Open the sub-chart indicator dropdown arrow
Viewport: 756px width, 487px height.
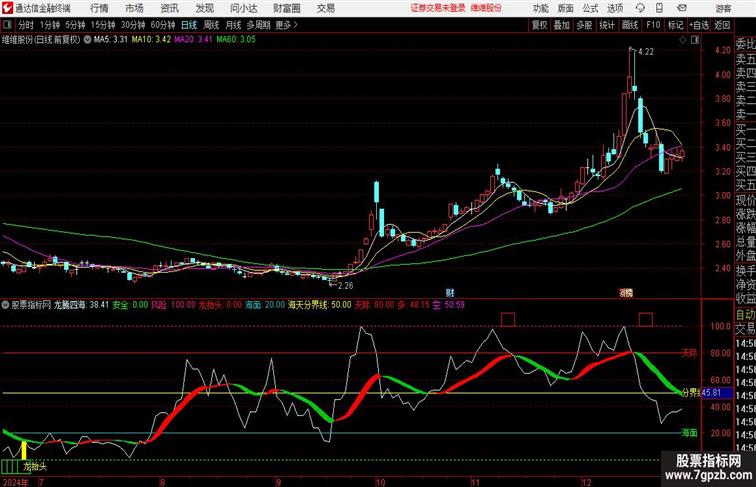pyautogui.click(x=5, y=305)
